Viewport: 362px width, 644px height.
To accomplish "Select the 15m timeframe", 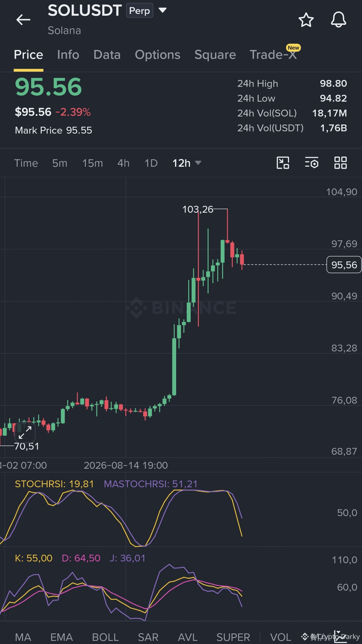I will click(x=92, y=163).
